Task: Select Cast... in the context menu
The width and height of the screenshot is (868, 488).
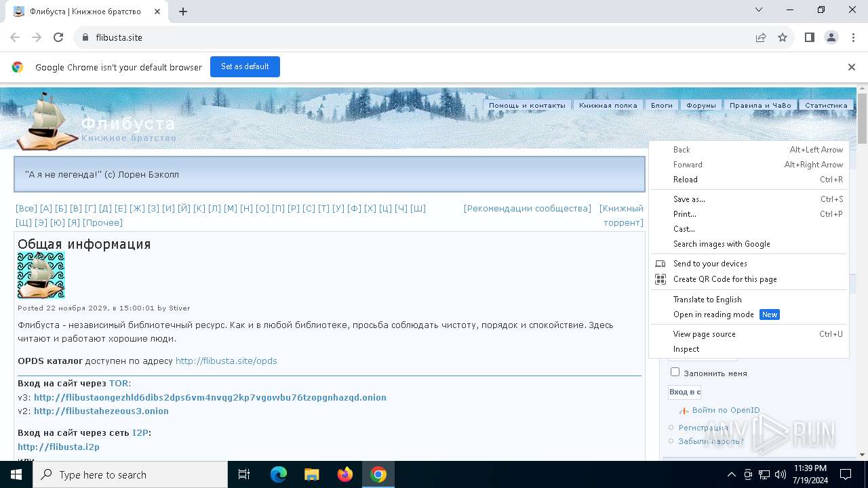Action: pyautogui.click(x=749, y=229)
